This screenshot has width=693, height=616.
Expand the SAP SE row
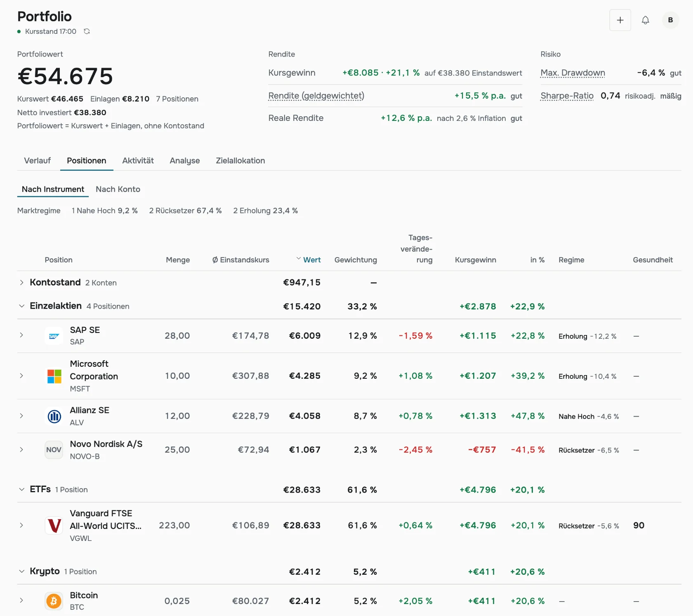[21, 335]
